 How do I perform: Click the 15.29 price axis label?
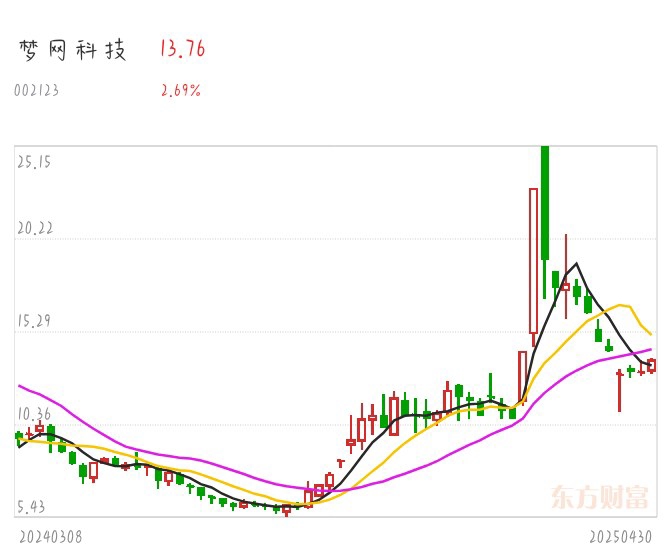coord(34,321)
